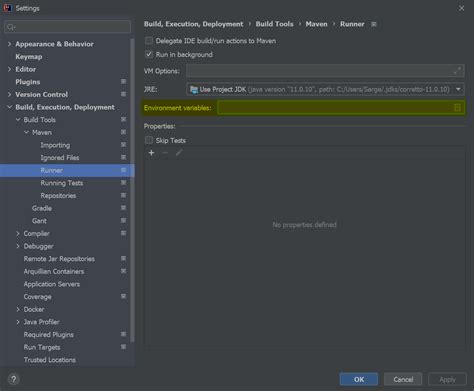Screen dimensions: 474x391
Task: Click the settings tree vertical scrollbar
Action: (132, 190)
